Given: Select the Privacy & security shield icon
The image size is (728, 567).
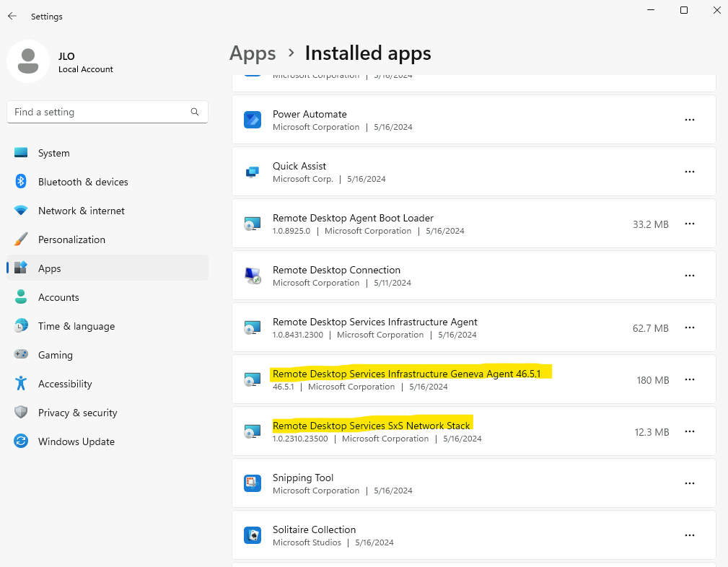Looking at the screenshot, I should [x=21, y=412].
